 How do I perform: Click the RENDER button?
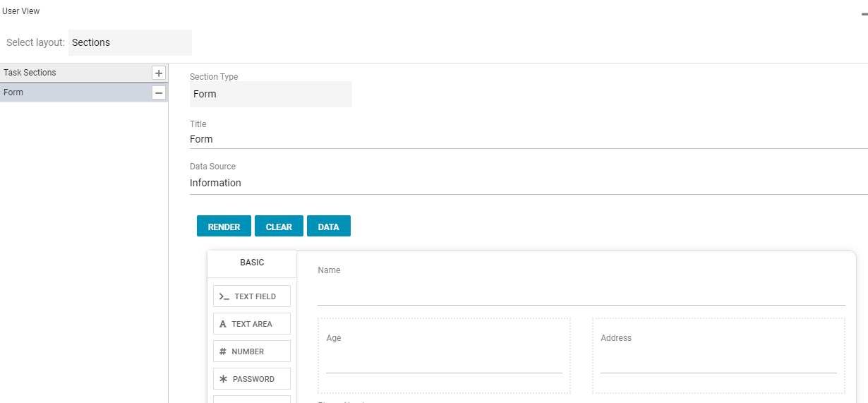coord(224,227)
